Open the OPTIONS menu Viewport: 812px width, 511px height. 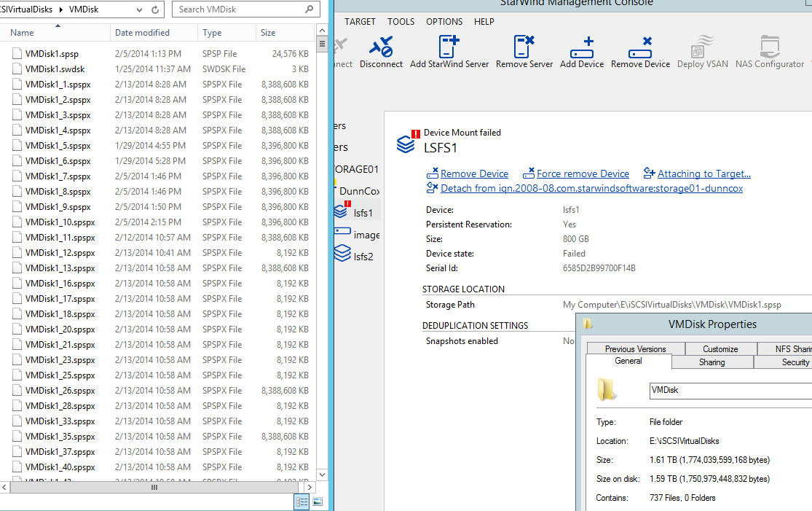pos(444,22)
